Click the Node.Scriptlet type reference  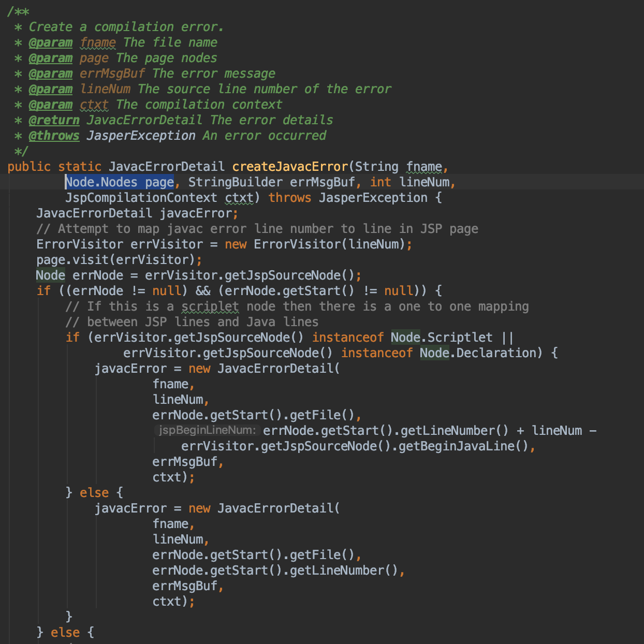442,338
